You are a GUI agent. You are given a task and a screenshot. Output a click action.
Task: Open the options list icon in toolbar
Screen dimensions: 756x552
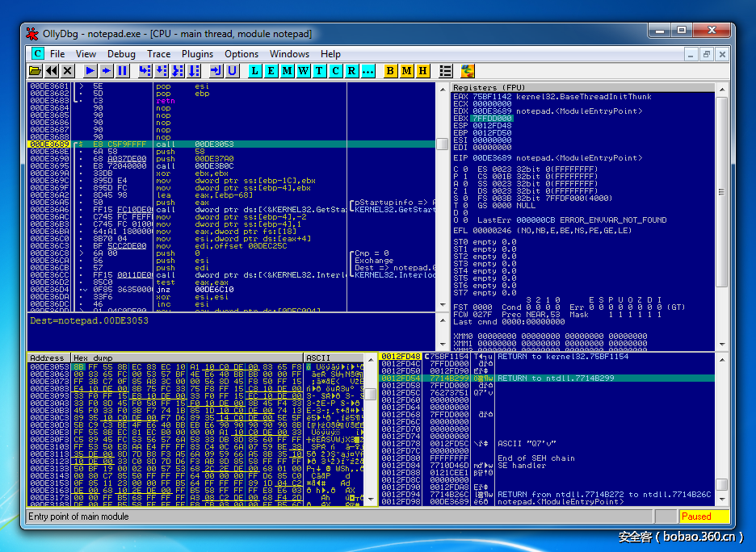[447, 71]
